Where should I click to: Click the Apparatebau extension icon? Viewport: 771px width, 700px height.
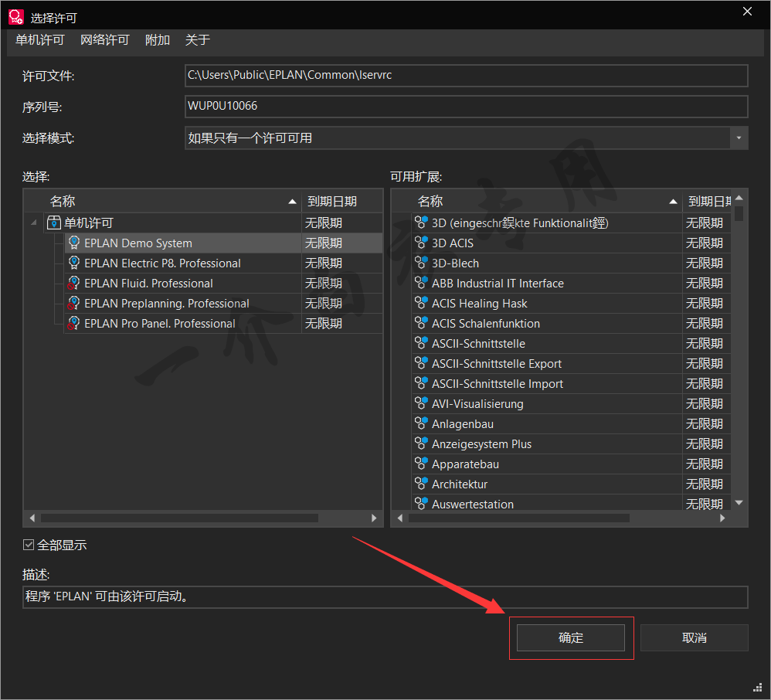[421, 464]
